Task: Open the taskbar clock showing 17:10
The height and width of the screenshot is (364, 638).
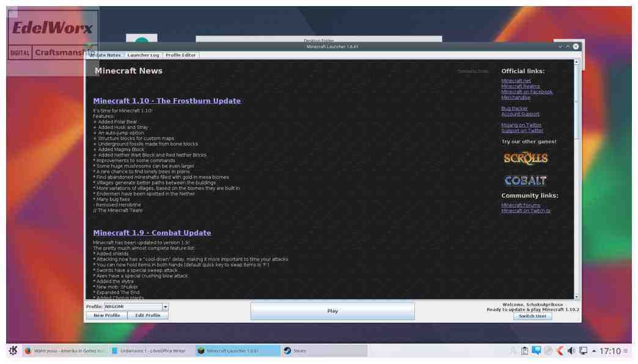Action: click(610, 351)
